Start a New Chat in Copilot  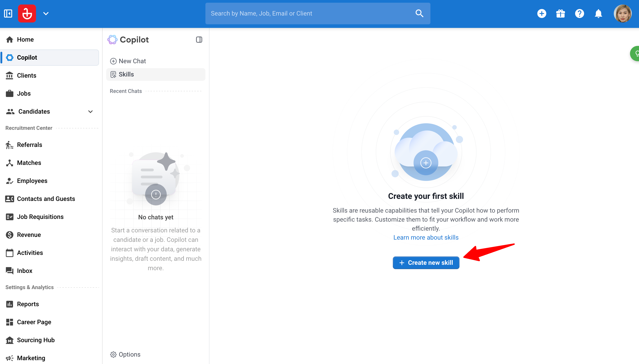pyautogui.click(x=156, y=61)
